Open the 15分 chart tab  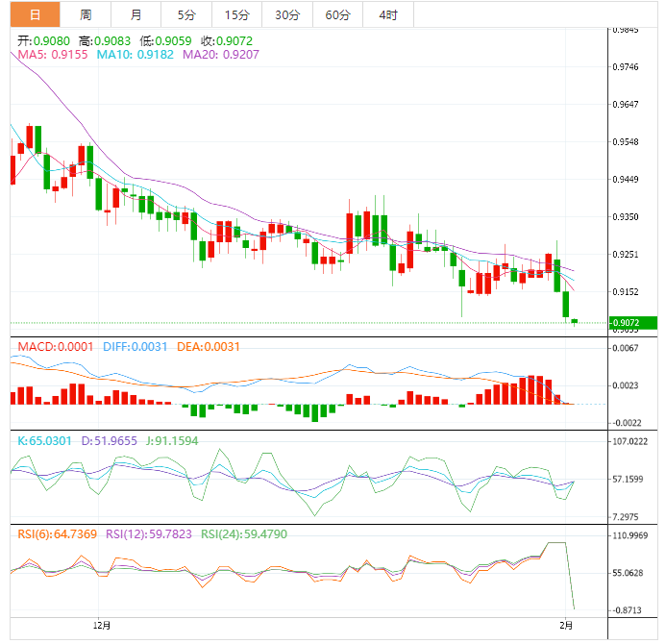pos(235,14)
